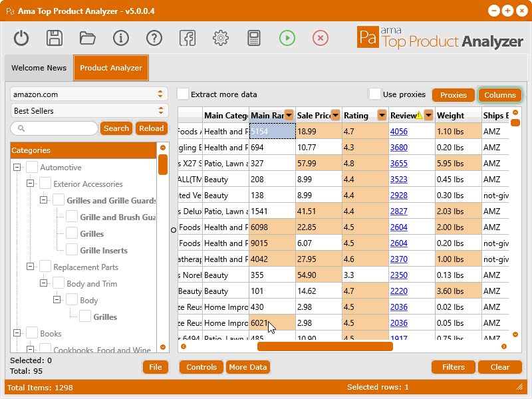
Task: Click the Categories panel scroll-down arrow
Action: pos(163,347)
